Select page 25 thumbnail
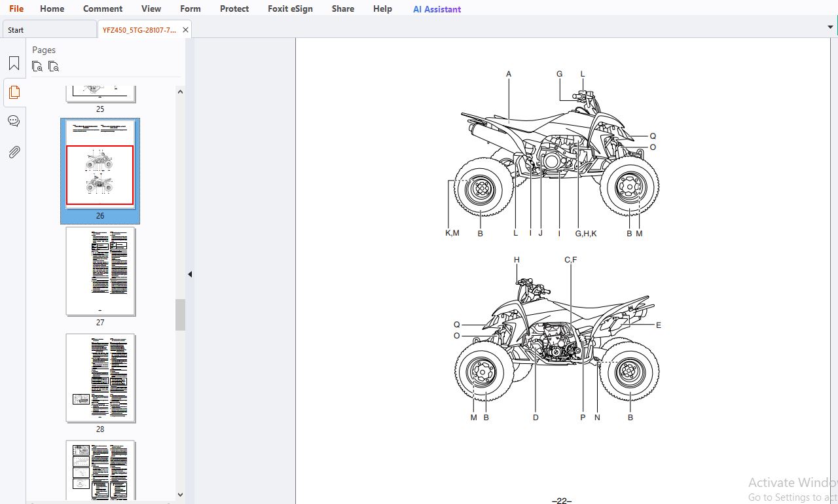Viewport: 838px width, 504px height. tap(101, 94)
